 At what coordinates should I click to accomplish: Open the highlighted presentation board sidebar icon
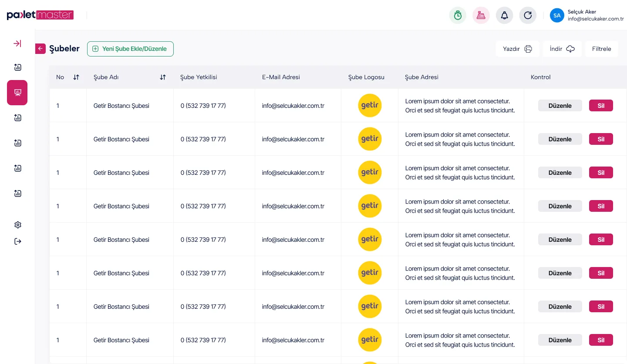click(17, 93)
